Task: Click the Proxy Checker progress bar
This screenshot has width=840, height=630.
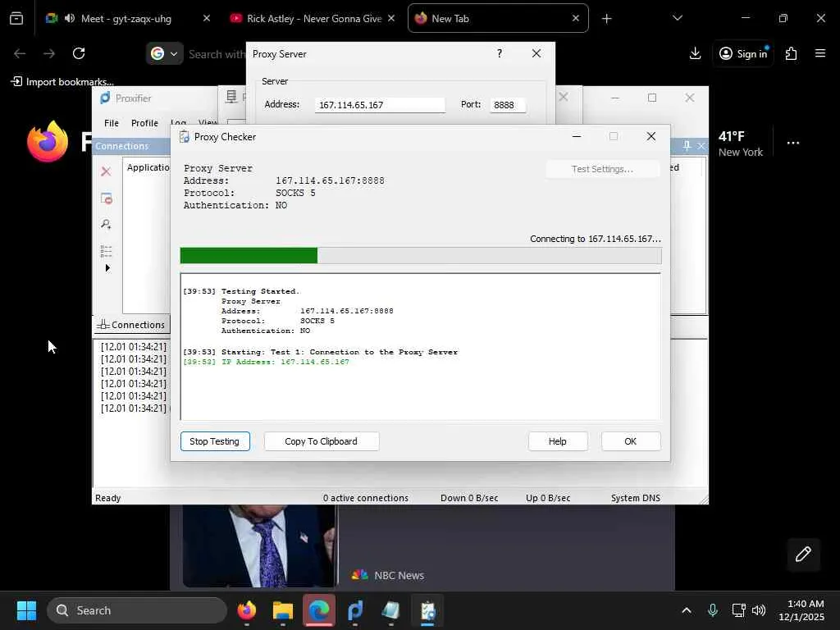Action: tap(421, 256)
